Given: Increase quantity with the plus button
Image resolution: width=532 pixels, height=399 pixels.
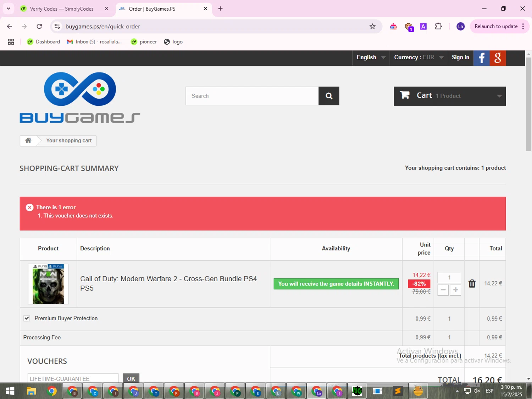Looking at the screenshot, I should tap(456, 290).
